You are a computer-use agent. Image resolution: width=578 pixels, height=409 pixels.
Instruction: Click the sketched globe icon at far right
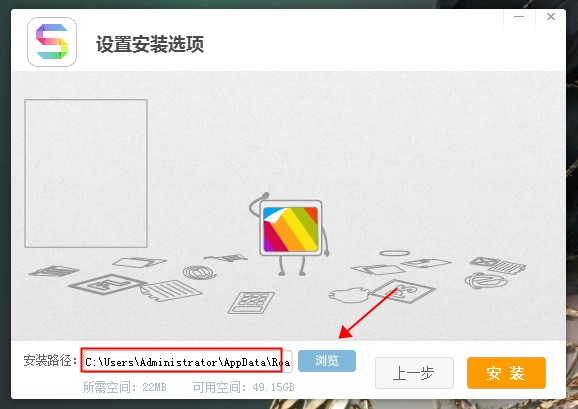pos(486,281)
